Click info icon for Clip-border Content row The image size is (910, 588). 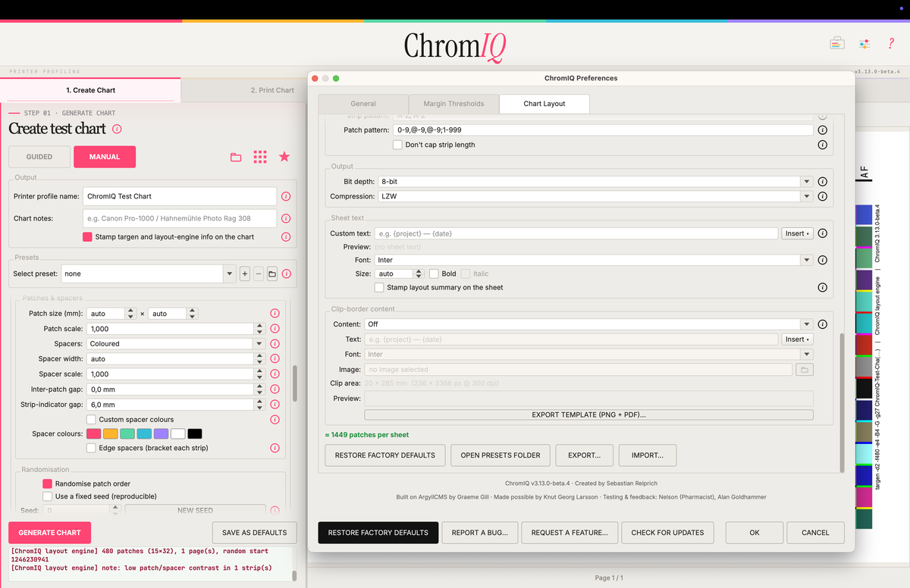click(x=822, y=324)
